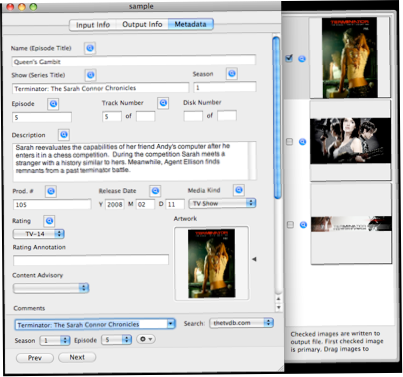Click the search icon next to Release Date
403x377 pixels.
pos(155,191)
